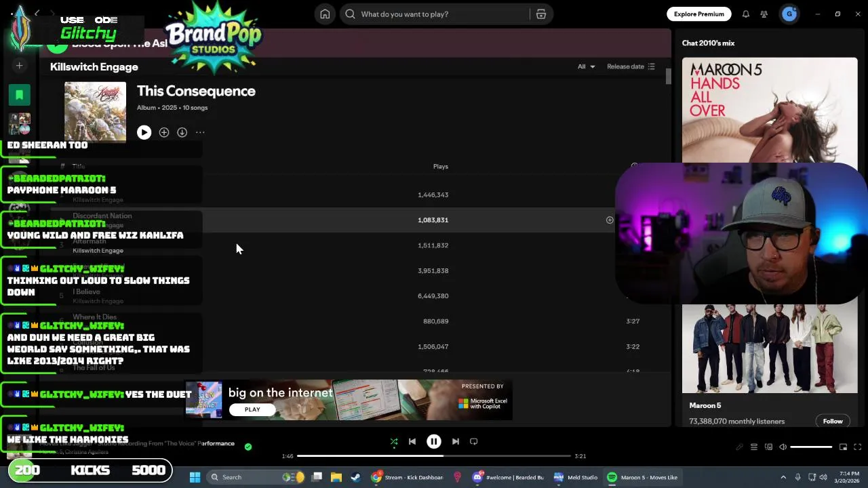Open Windows Start menu

pyautogui.click(x=195, y=477)
